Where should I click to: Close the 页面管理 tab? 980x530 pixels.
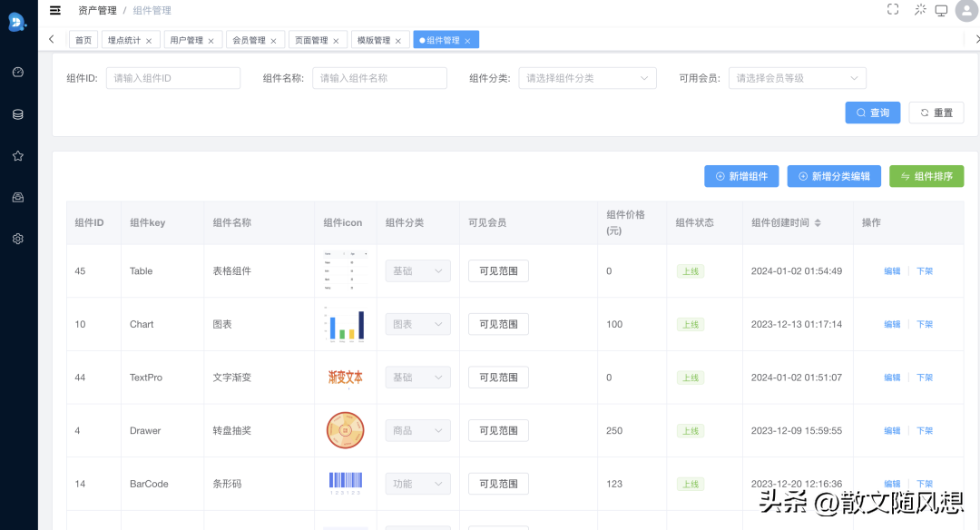(336, 41)
